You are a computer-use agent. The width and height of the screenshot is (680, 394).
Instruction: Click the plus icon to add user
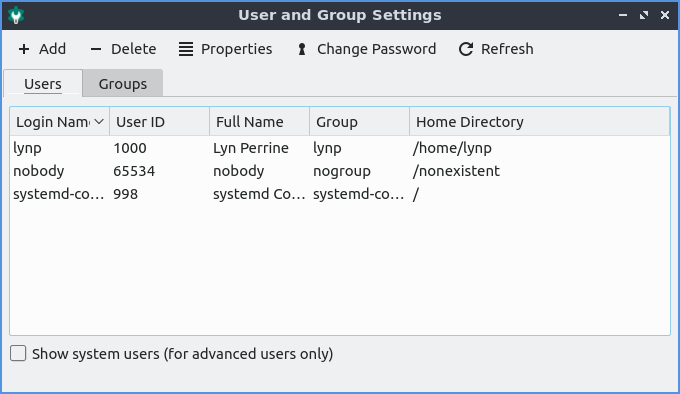point(24,49)
